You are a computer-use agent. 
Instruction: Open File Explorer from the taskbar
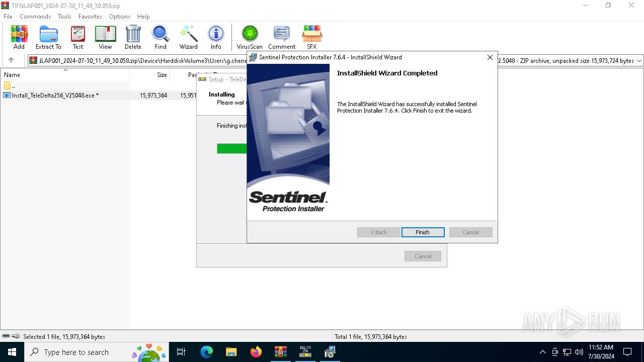point(231,352)
